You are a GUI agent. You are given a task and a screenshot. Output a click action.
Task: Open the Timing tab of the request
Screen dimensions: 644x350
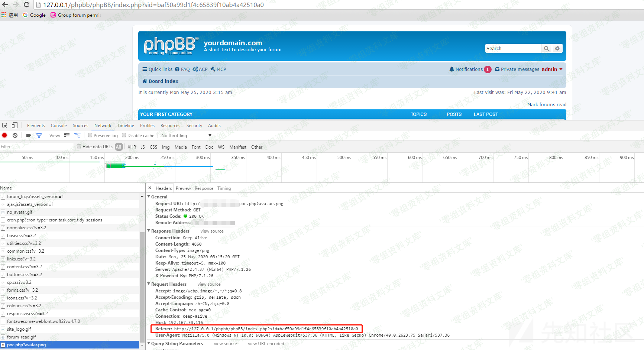click(224, 188)
